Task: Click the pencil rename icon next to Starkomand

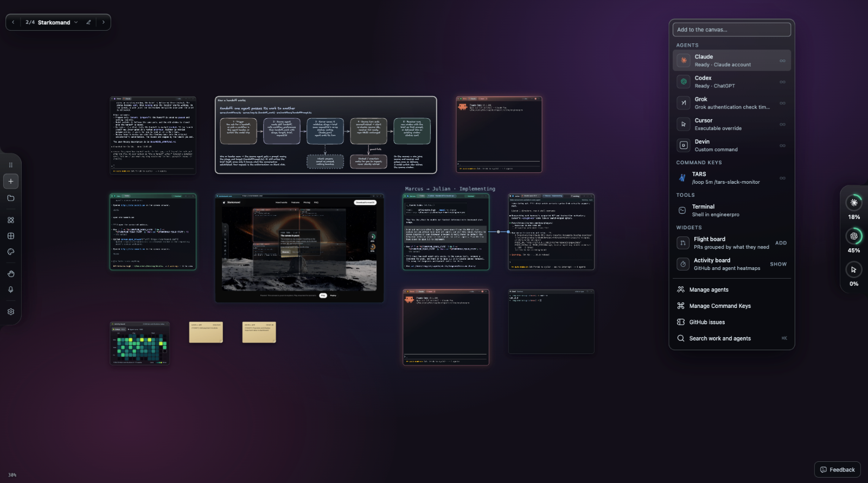Action: click(88, 22)
